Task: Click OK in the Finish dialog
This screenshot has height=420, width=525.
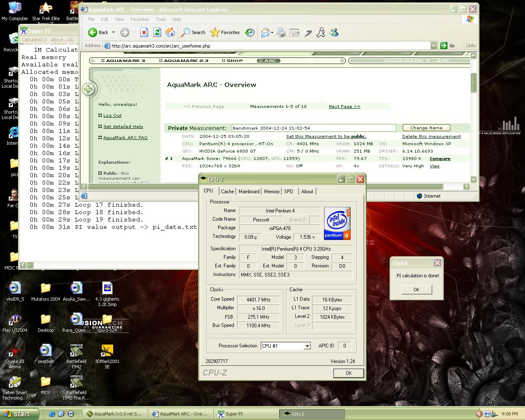Action: [416, 290]
